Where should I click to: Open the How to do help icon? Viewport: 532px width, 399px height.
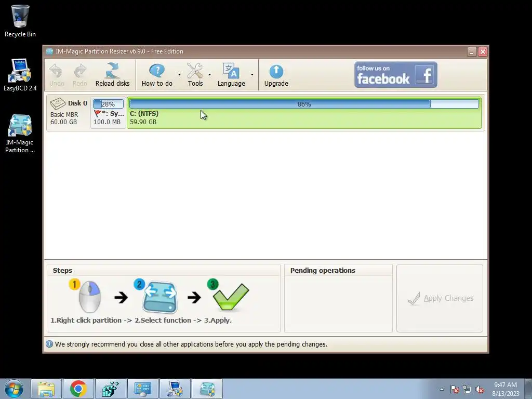pos(157,71)
